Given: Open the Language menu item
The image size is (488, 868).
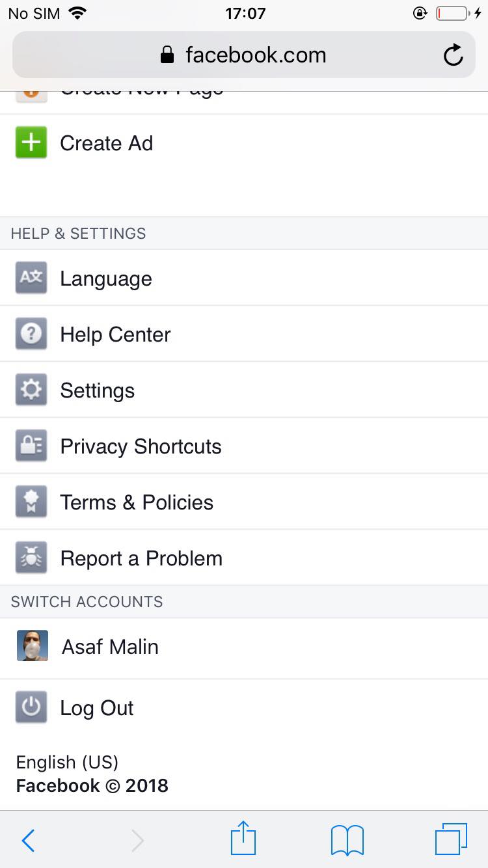Looking at the screenshot, I should 106,279.
